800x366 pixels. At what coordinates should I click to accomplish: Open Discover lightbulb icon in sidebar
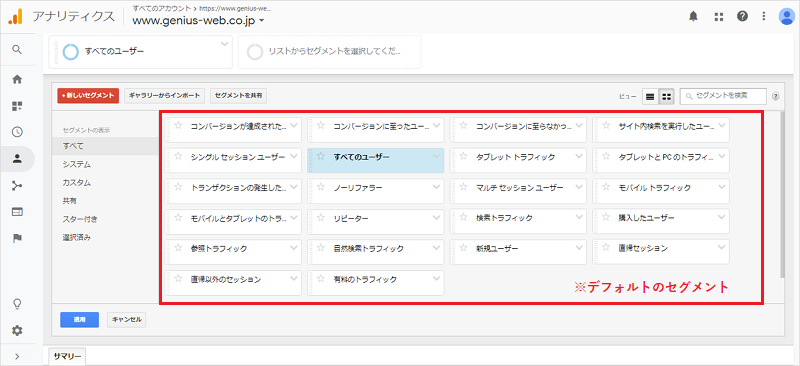click(x=17, y=304)
